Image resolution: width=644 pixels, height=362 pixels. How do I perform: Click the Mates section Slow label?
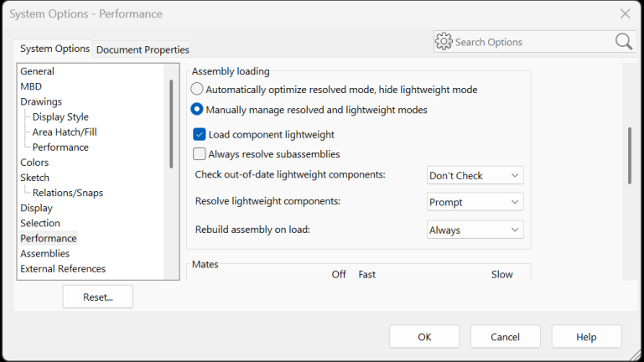502,274
